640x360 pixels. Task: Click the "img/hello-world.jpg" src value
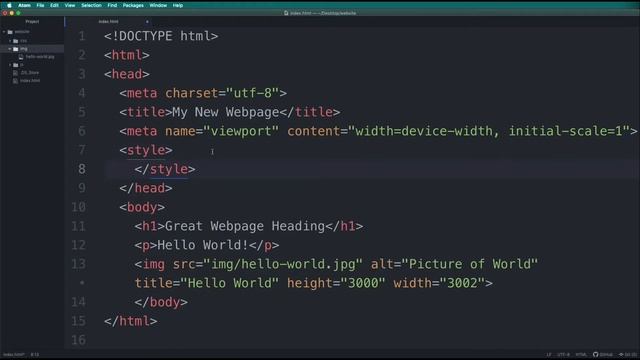coord(283,264)
